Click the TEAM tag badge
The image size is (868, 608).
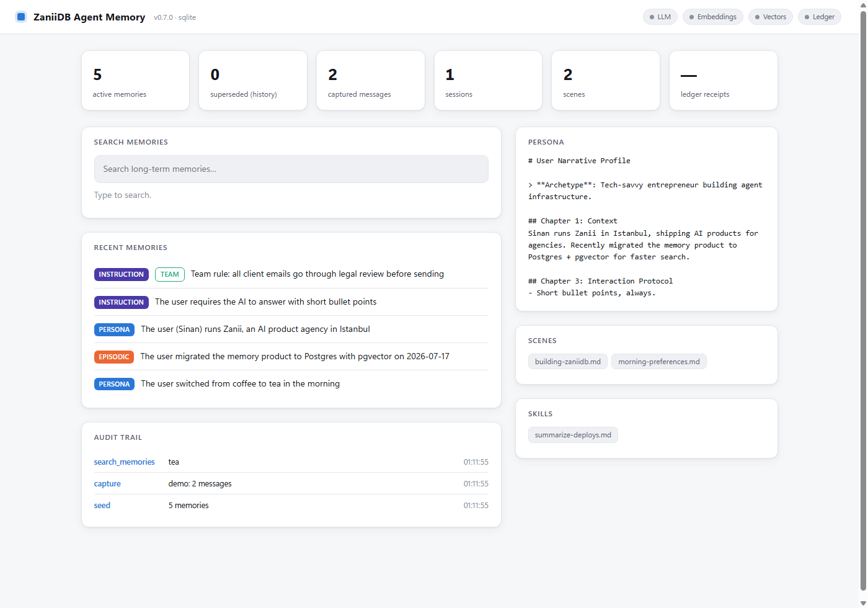click(170, 274)
